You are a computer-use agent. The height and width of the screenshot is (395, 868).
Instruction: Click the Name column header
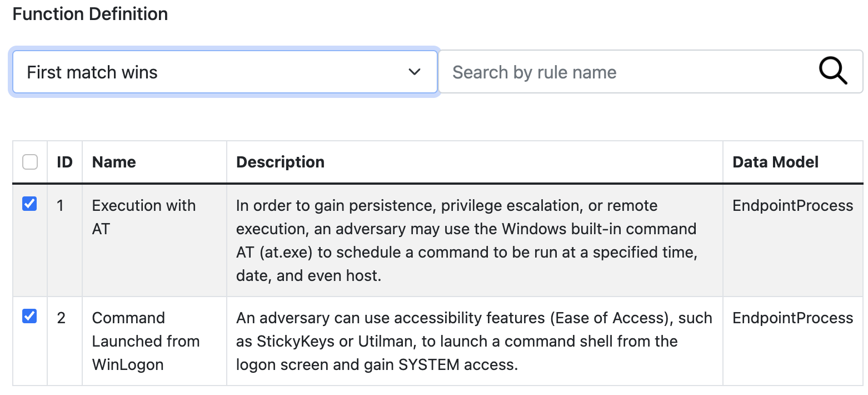pos(114,162)
